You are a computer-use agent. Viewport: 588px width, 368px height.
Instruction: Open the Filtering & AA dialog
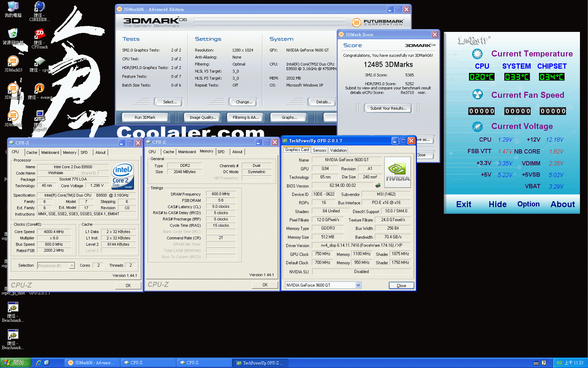(x=246, y=117)
